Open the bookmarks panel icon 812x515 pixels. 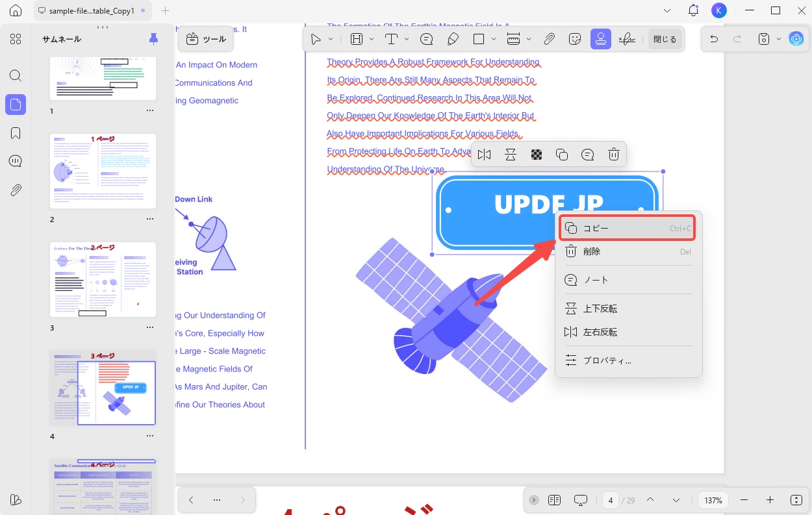(x=16, y=133)
